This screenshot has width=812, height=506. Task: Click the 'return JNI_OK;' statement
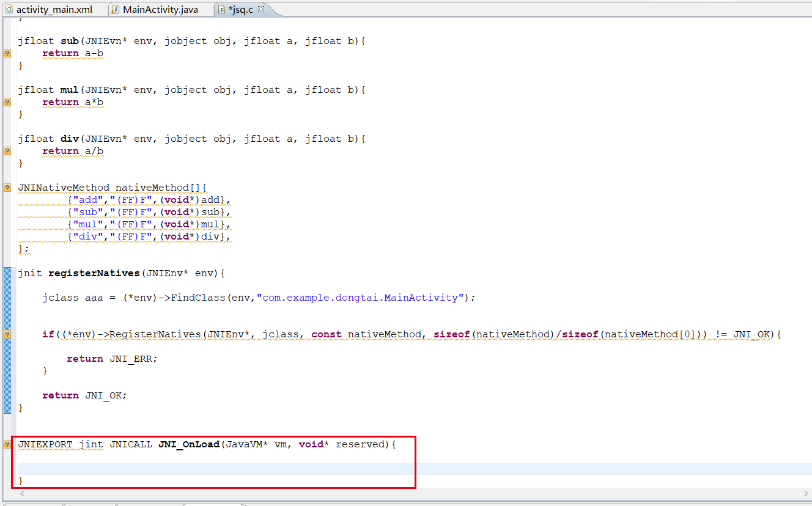(x=84, y=395)
